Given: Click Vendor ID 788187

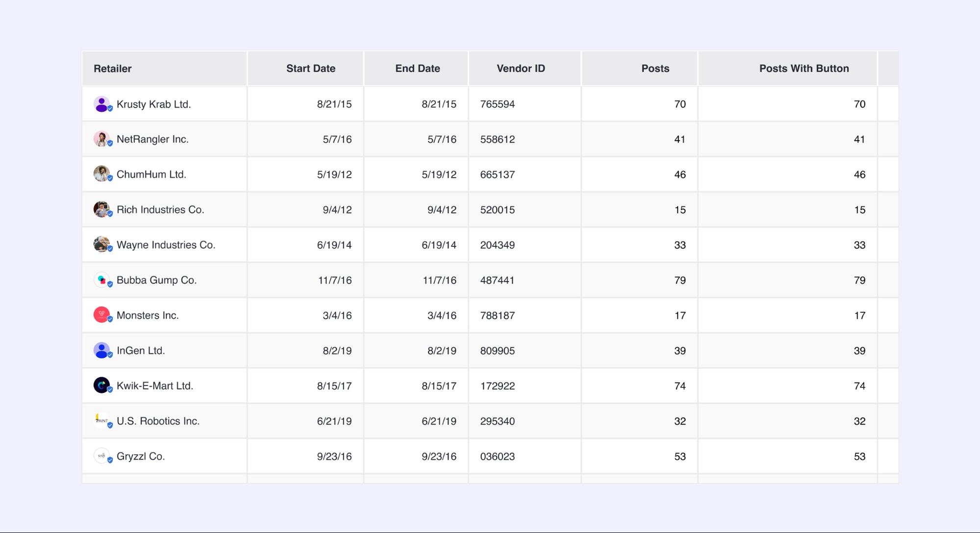Looking at the screenshot, I should [498, 315].
